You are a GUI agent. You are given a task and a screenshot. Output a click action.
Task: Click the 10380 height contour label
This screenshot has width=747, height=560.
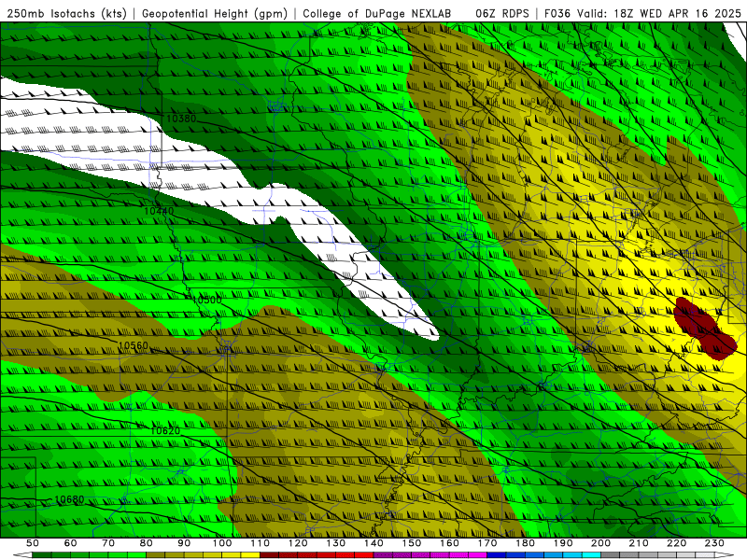pyautogui.click(x=181, y=119)
